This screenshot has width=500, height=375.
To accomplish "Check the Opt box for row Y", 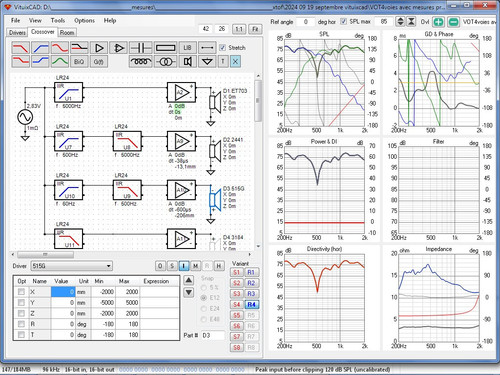I will pos(21,302).
